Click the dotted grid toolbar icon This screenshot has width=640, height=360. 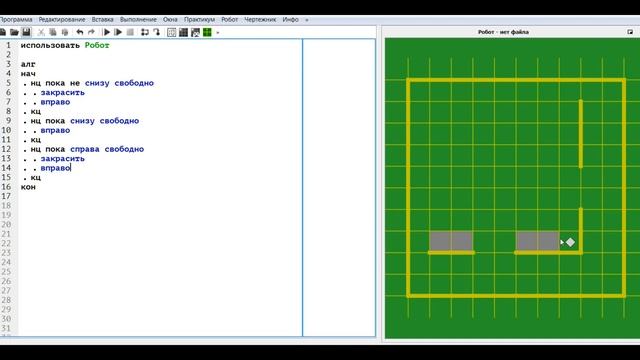(x=172, y=32)
